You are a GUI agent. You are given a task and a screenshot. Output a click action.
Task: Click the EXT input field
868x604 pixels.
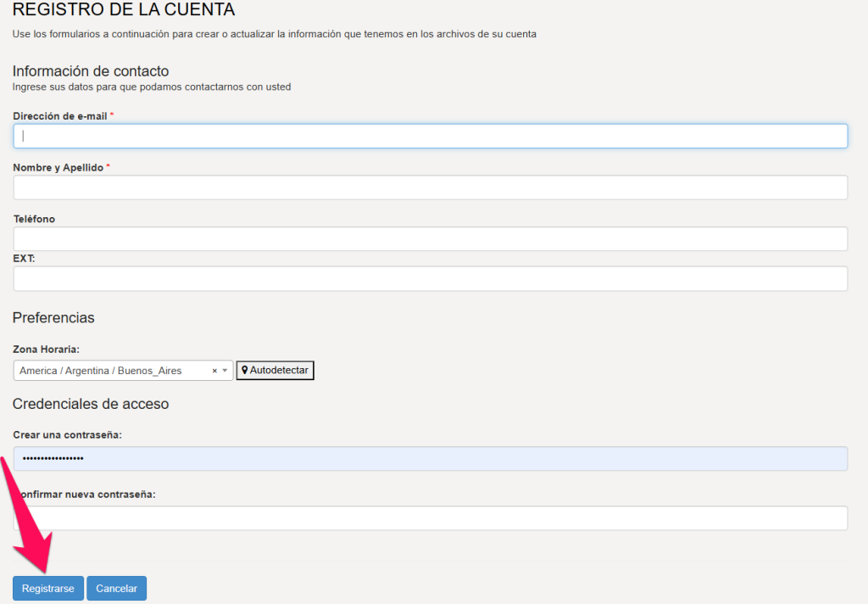pyautogui.click(x=431, y=279)
